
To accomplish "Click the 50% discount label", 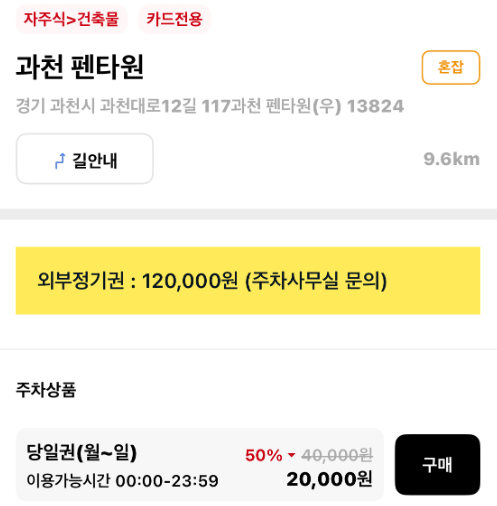I will (x=264, y=455).
